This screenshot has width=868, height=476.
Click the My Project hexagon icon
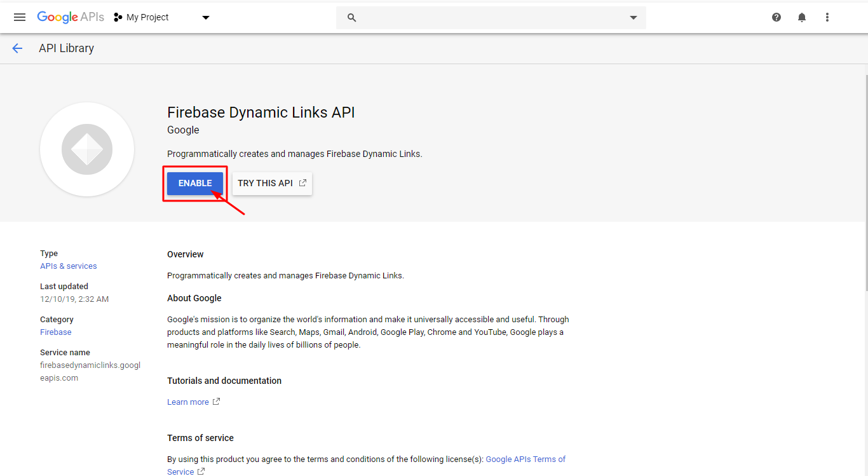(x=118, y=17)
